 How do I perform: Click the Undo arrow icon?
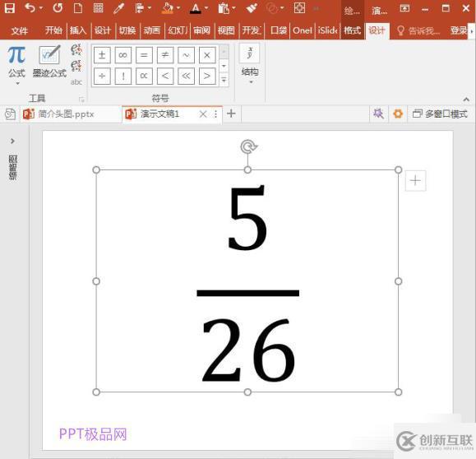30,8
